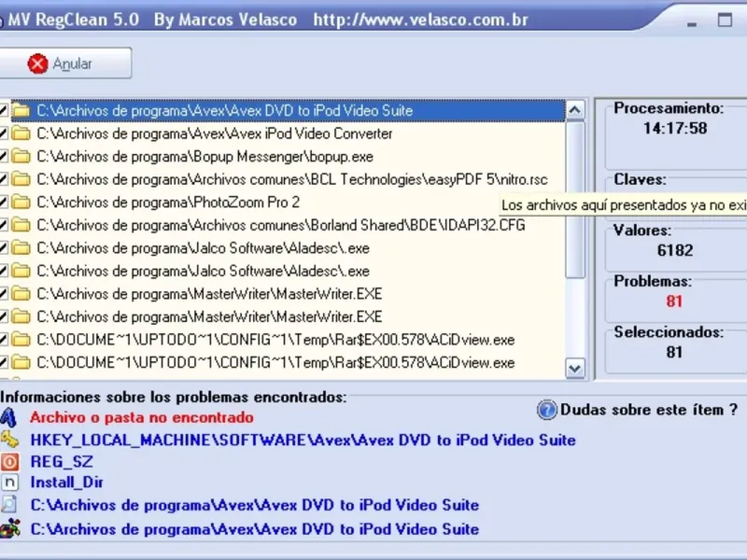The height and width of the screenshot is (560, 747).
Task: Click the list's vertical scrollbar thumb
Action: pyautogui.click(x=575, y=200)
